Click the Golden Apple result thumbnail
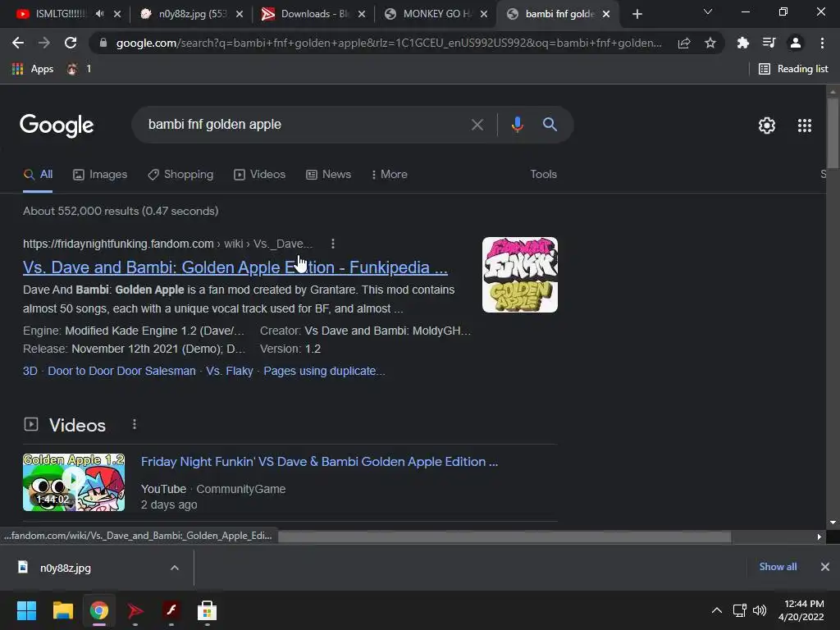 pyautogui.click(x=519, y=275)
